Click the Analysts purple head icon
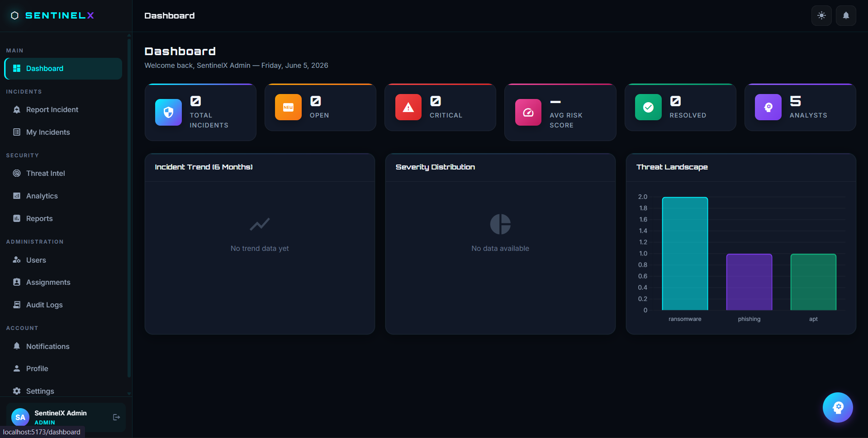The height and width of the screenshot is (438, 868). coord(768,107)
